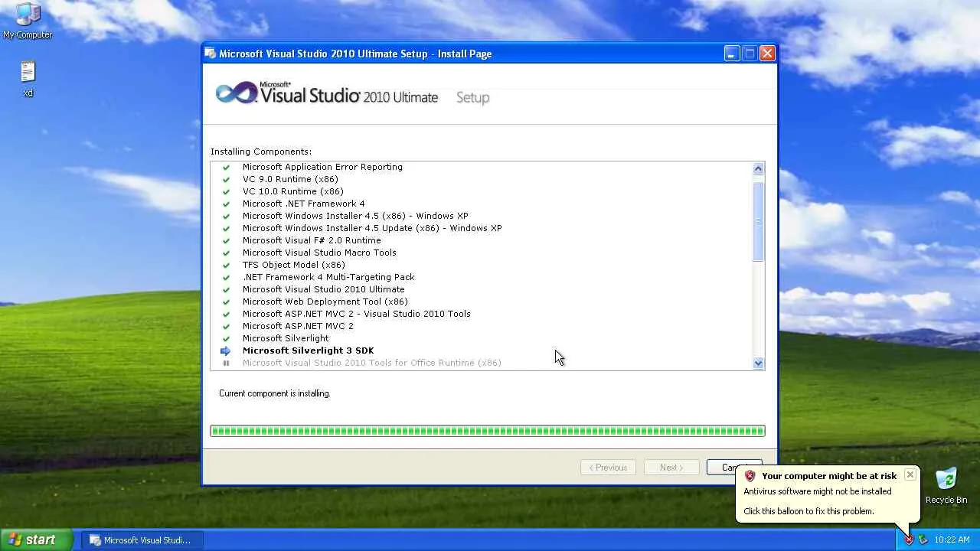The width and height of the screenshot is (980, 551).
Task: Click the check mark beside Visual Studio Macro Tools
Action: tap(225, 253)
